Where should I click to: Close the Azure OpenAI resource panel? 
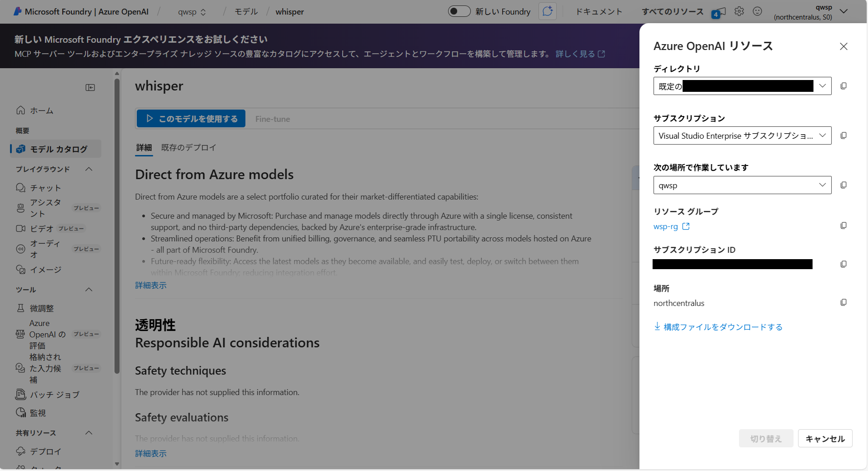click(843, 46)
